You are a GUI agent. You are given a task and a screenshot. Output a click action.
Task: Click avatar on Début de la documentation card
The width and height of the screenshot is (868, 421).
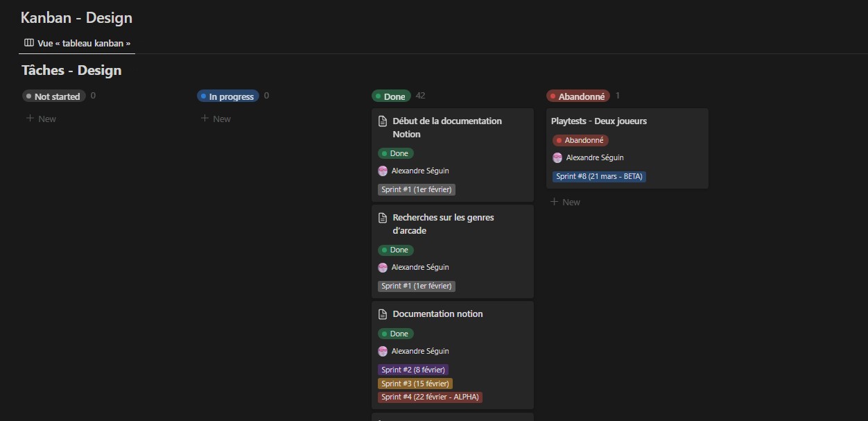(383, 171)
